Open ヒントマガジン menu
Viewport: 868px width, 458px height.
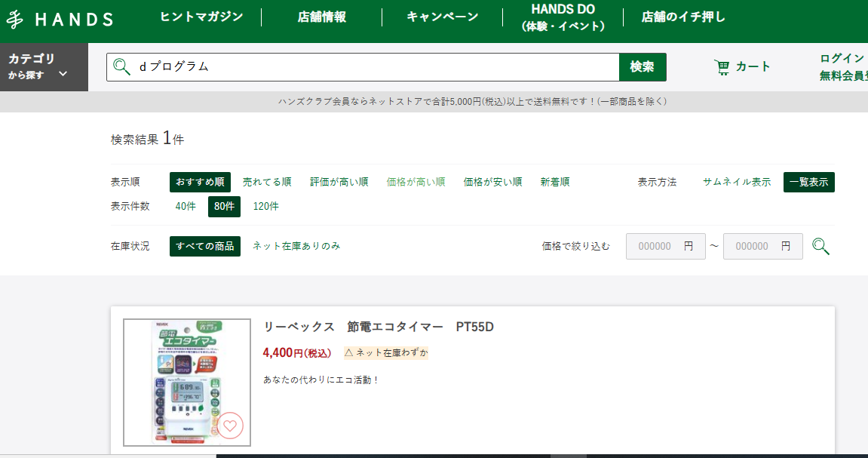pyautogui.click(x=201, y=17)
